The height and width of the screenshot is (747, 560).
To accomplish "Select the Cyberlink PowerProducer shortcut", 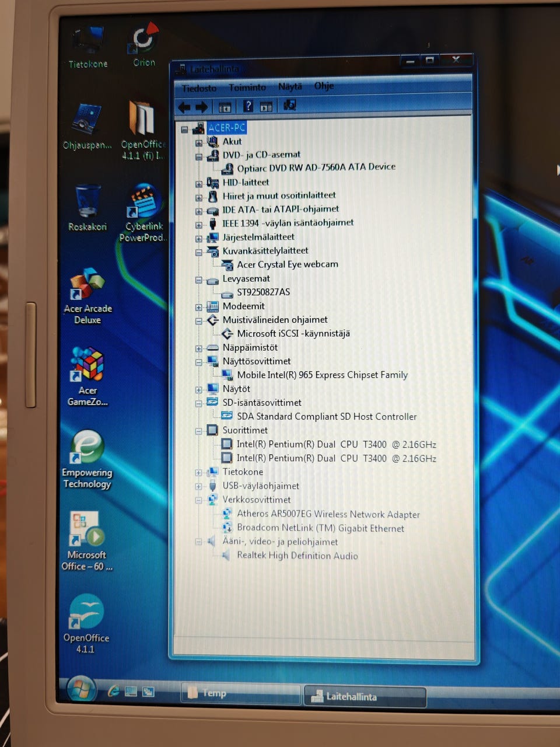I will coord(143,212).
